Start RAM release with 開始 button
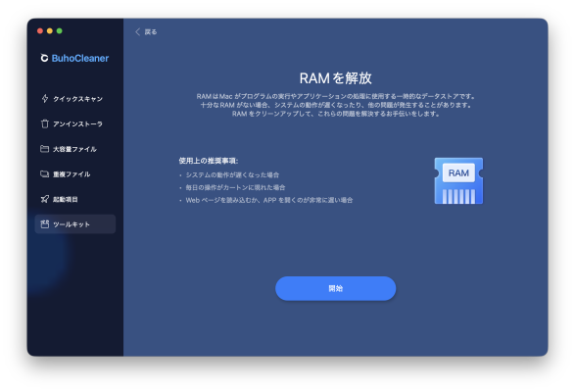 tap(335, 288)
